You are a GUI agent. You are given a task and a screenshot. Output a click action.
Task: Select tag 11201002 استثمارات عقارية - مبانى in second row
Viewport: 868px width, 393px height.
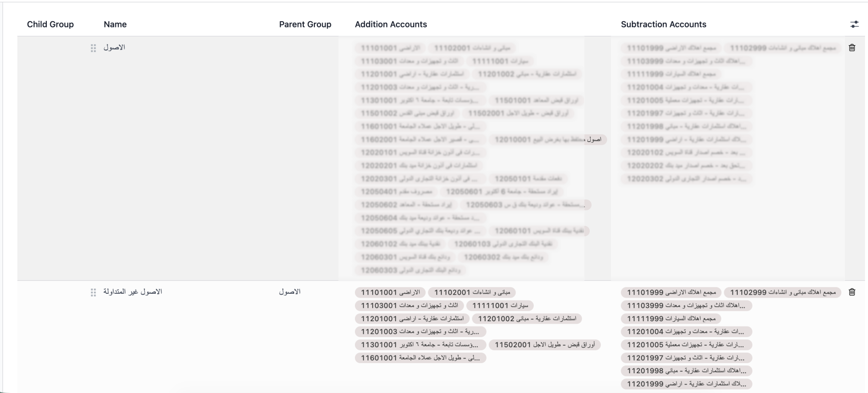pyautogui.click(x=527, y=318)
